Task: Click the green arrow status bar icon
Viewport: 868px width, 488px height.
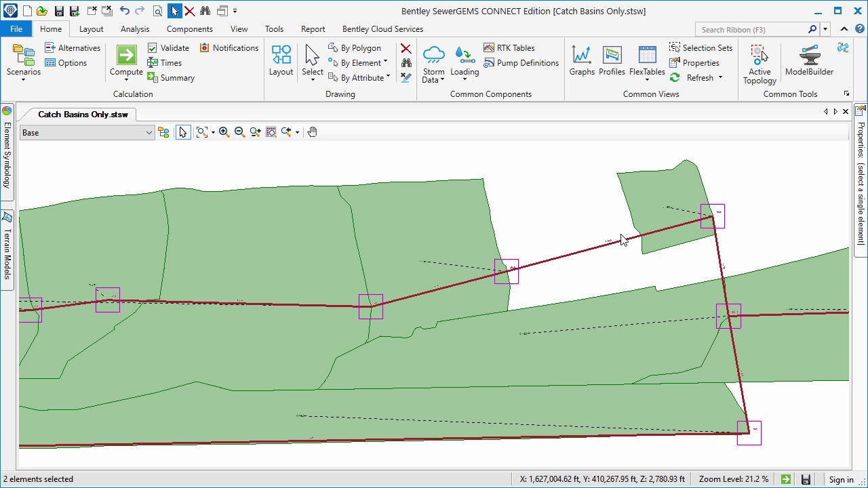Action: [786, 479]
